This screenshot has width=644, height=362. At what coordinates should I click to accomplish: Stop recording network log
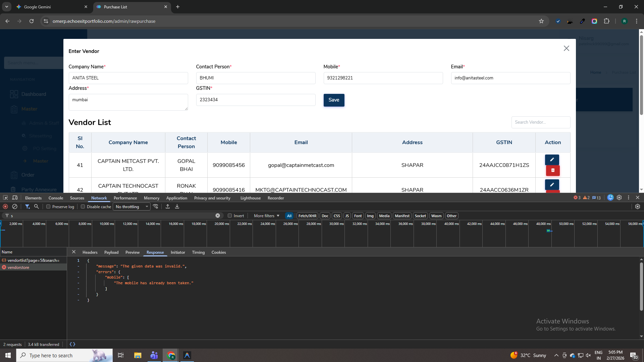click(x=5, y=206)
